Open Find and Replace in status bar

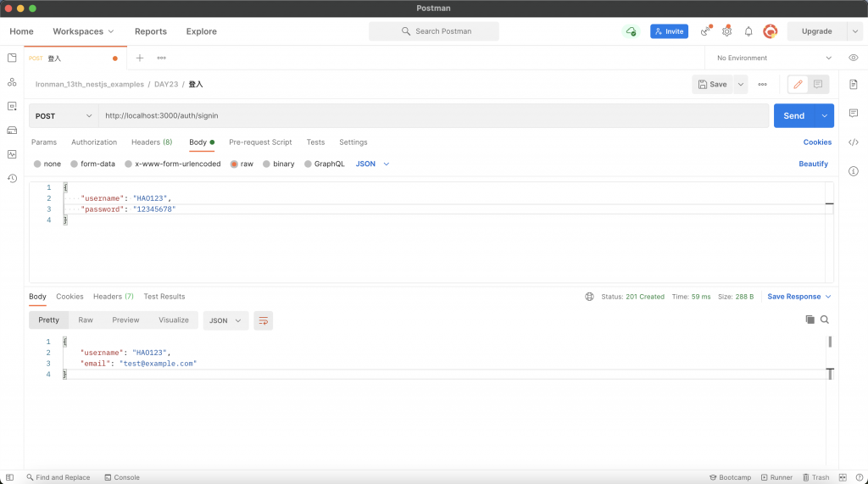(x=58, y=477)
